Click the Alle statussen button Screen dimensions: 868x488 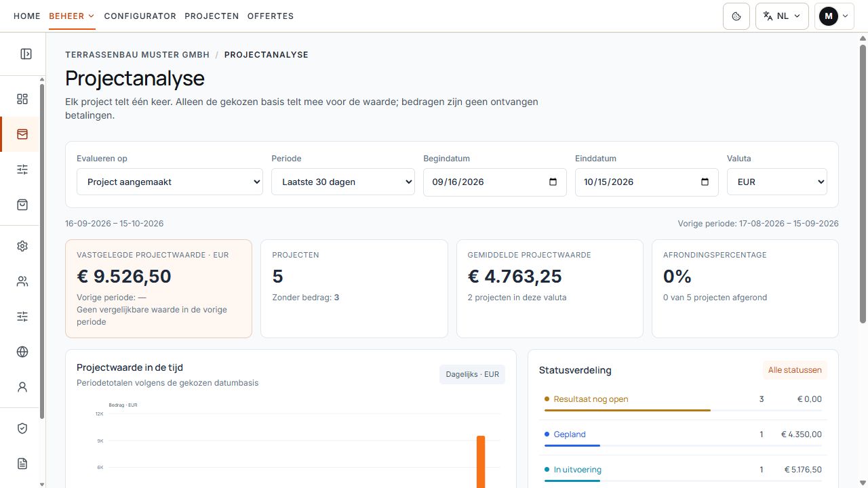[x=795, y=370]
